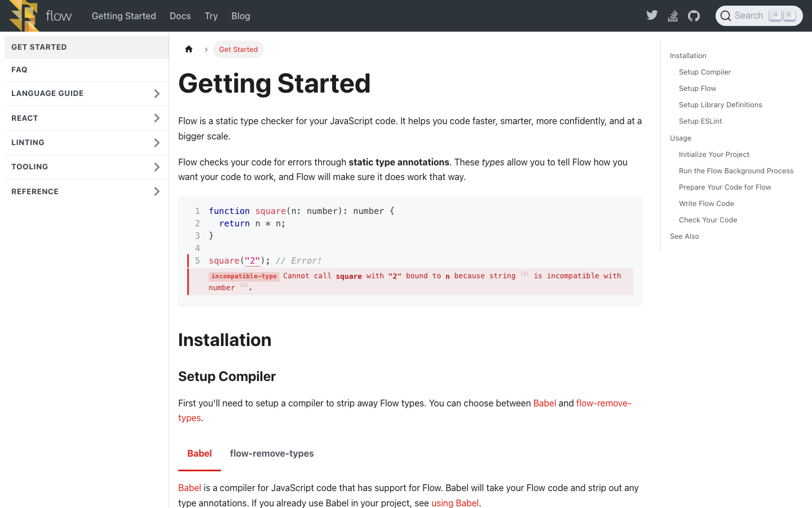Viewport: 812px width, 508px height.
Task: Switch to flow-remove-types tab
Action: 272,453
